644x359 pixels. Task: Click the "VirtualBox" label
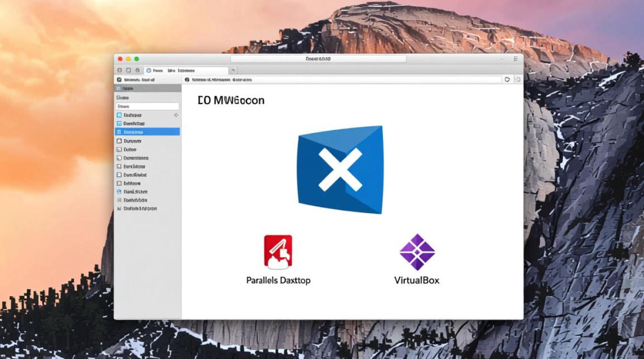click(x=417, y=280)
